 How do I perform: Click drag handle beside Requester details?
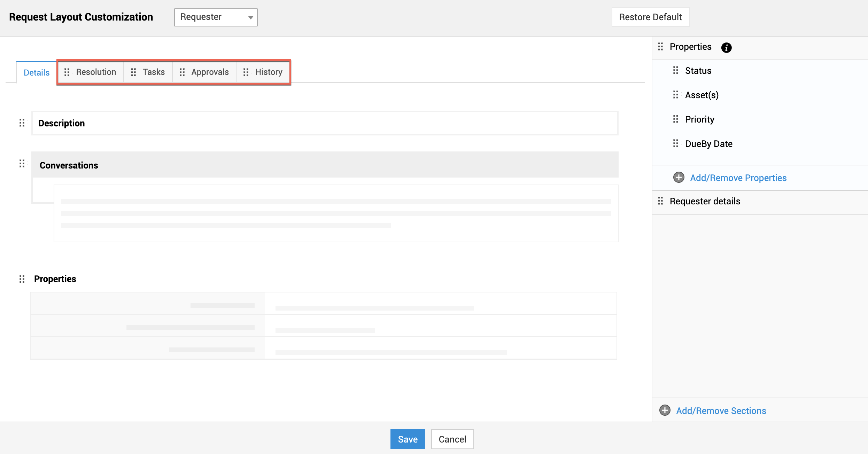pos(660,201)
